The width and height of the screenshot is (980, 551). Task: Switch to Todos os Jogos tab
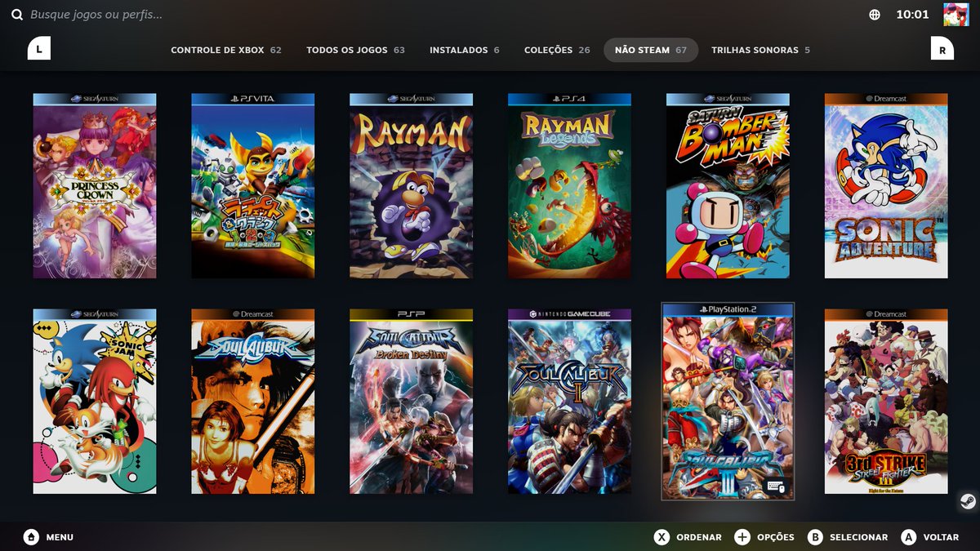pos(355,50)
